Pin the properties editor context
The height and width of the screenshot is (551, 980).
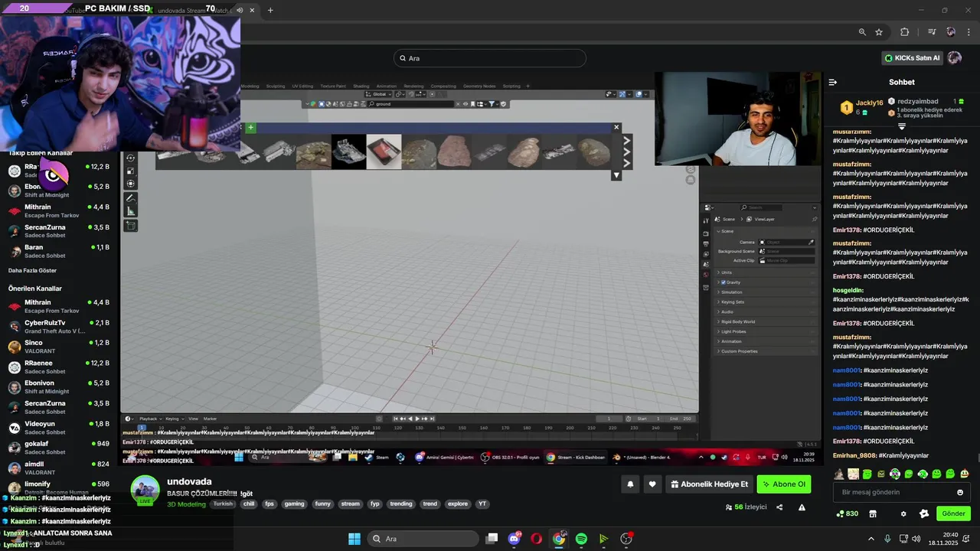tap(815, 219)
